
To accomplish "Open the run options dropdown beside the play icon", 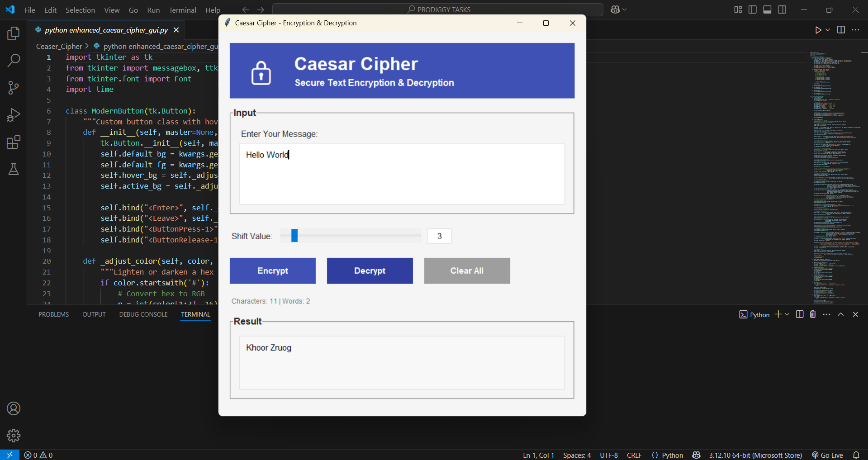I will tap(828, 30).
